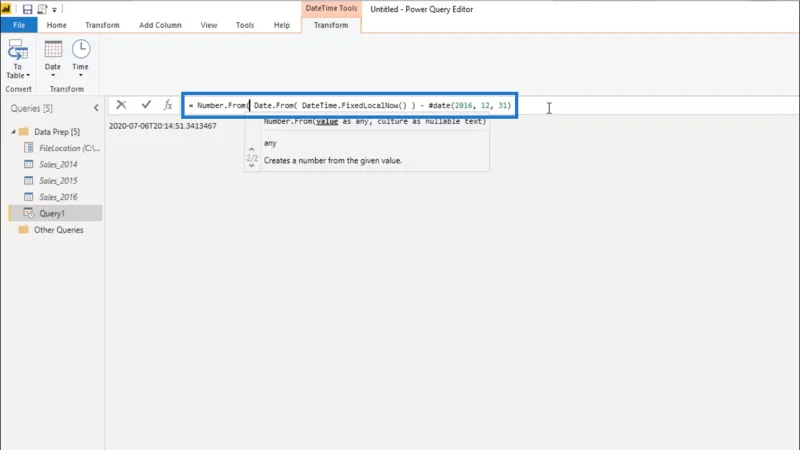Select the Data Prep [5] folder

(57, 132)
